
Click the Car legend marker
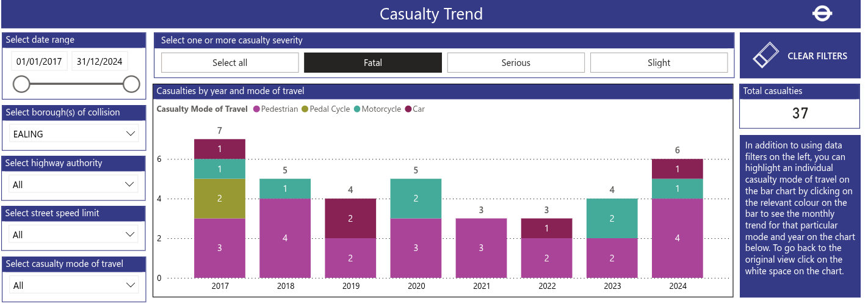click(408, 109)
